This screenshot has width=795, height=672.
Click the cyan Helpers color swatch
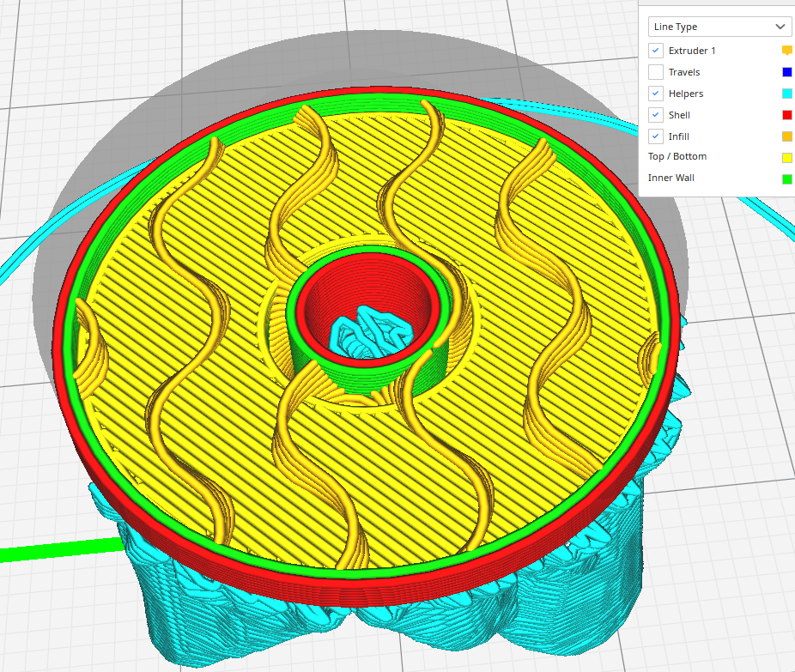tap(786, 94)
